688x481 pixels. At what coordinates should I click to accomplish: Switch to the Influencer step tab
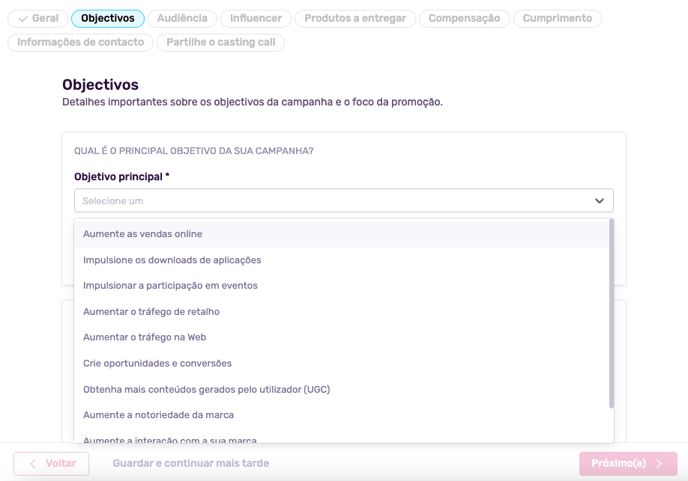point(256,18)
